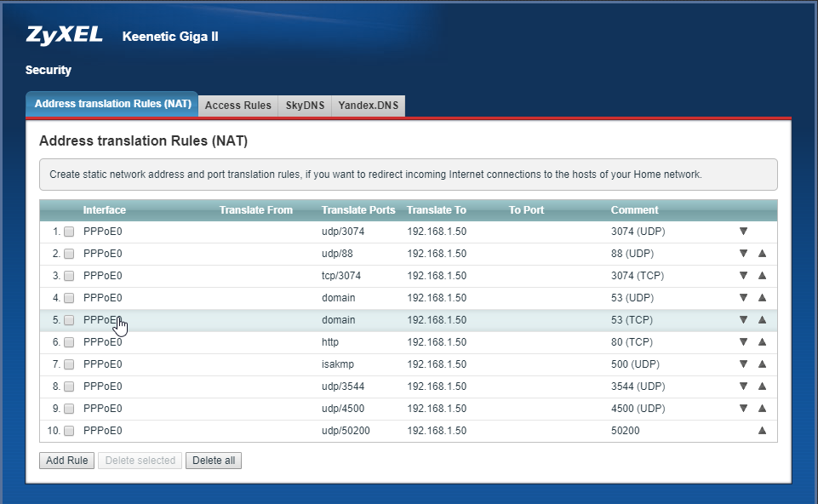Image resolution: width=818 pixels, height=504 pixels.
Task: Move rule 10 up with its arrow
Action: pos(762,430)
